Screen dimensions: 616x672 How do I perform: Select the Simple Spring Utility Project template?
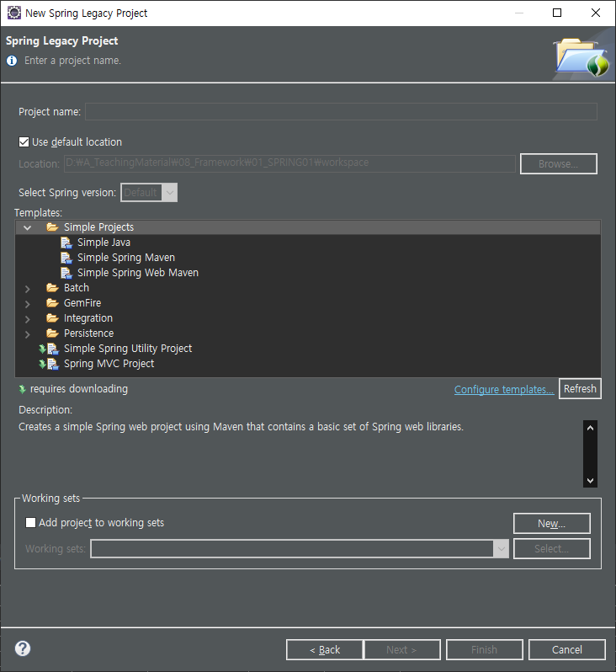pyautogui.click(x=128, y=349)
